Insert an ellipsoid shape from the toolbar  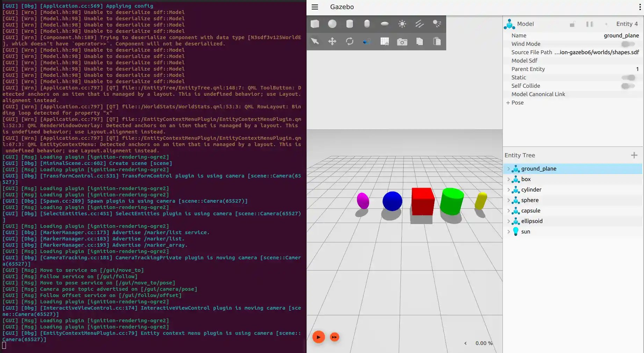(x=384, y=24)
